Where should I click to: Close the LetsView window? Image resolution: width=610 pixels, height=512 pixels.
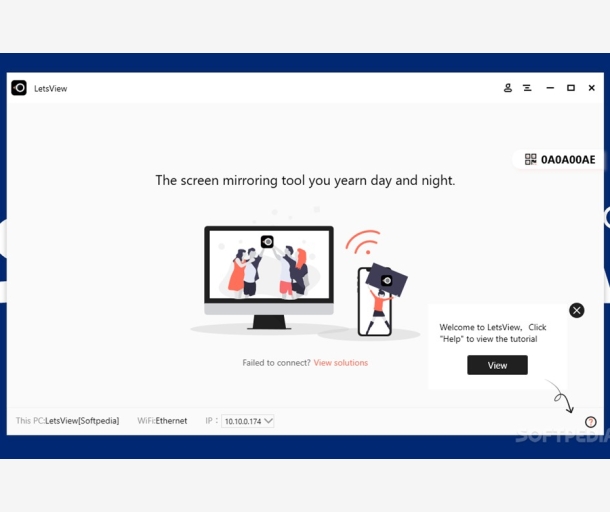(x=591, y=88)
